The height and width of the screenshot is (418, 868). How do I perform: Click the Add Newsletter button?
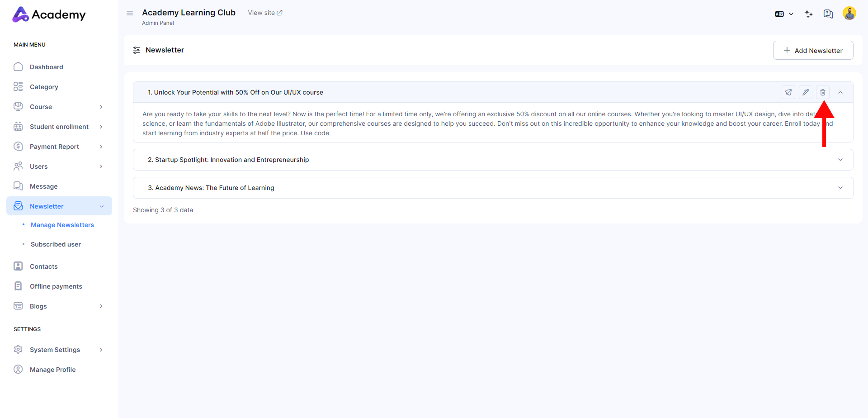point(813,50)
